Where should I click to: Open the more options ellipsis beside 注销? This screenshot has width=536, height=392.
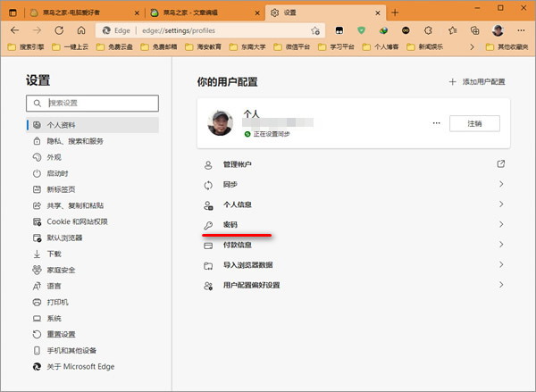(436, 123)
